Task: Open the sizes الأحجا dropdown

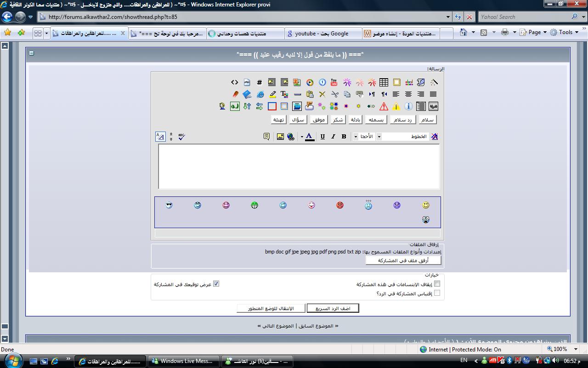Action: point(356,137)
